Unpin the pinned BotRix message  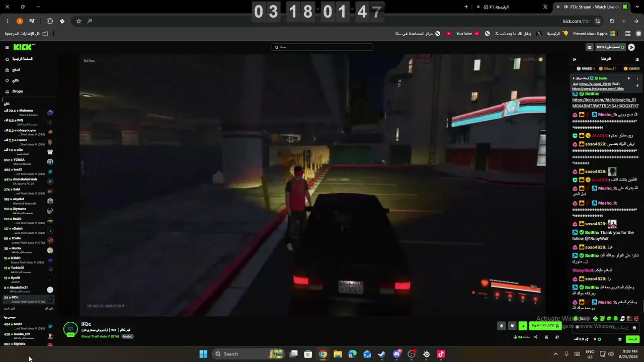coord(628,78)
